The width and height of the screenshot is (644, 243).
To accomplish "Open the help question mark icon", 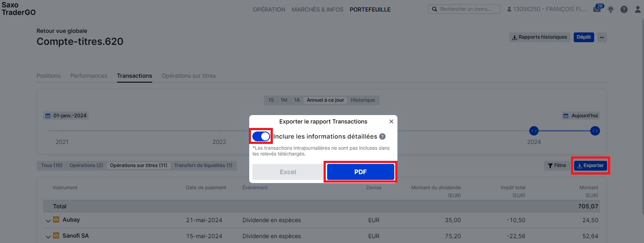I will click(624, 9).
